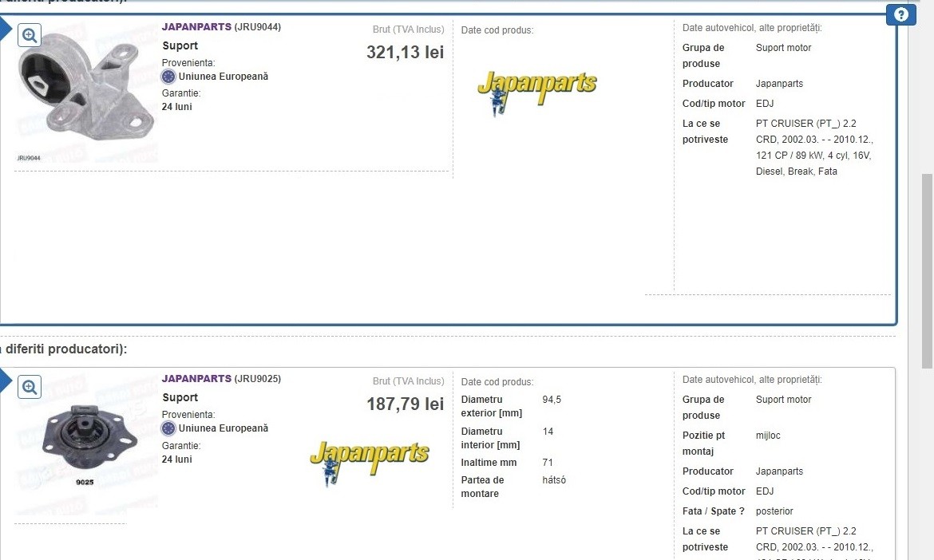Click the 'Garantie:' label in JRU9044 listing
Viewport: 934px width, 560px height.
181,93
